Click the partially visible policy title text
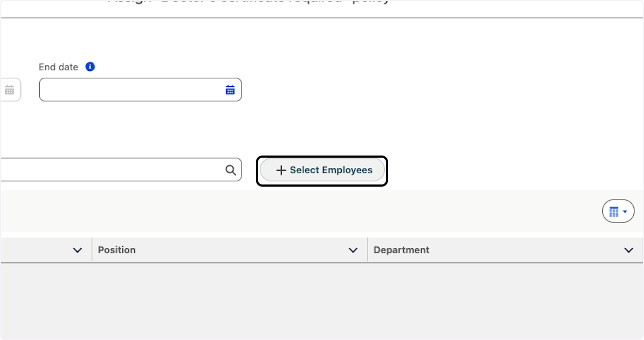Image resolution: width=644 pixels, height=340 pixels. click(248, 2)
